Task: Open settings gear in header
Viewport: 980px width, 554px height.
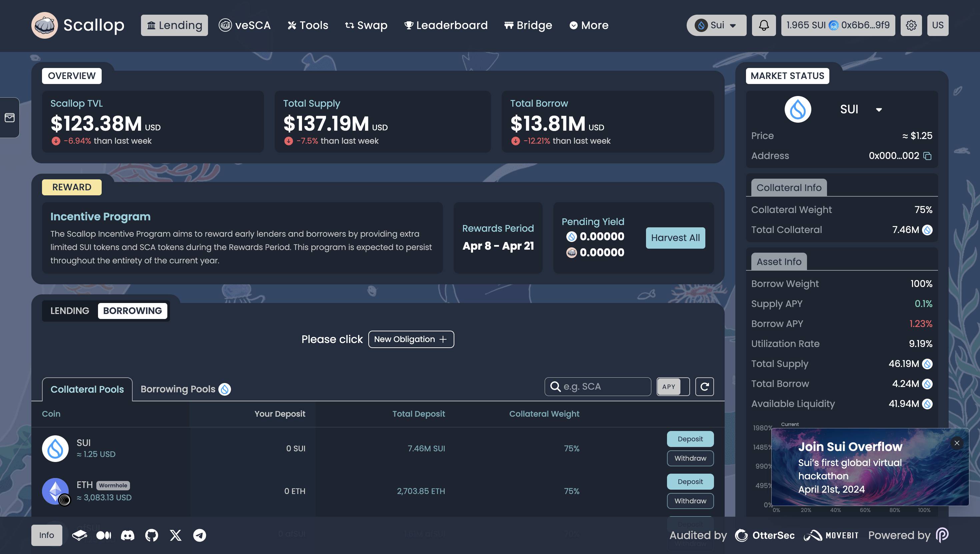Action: point(911,25)
